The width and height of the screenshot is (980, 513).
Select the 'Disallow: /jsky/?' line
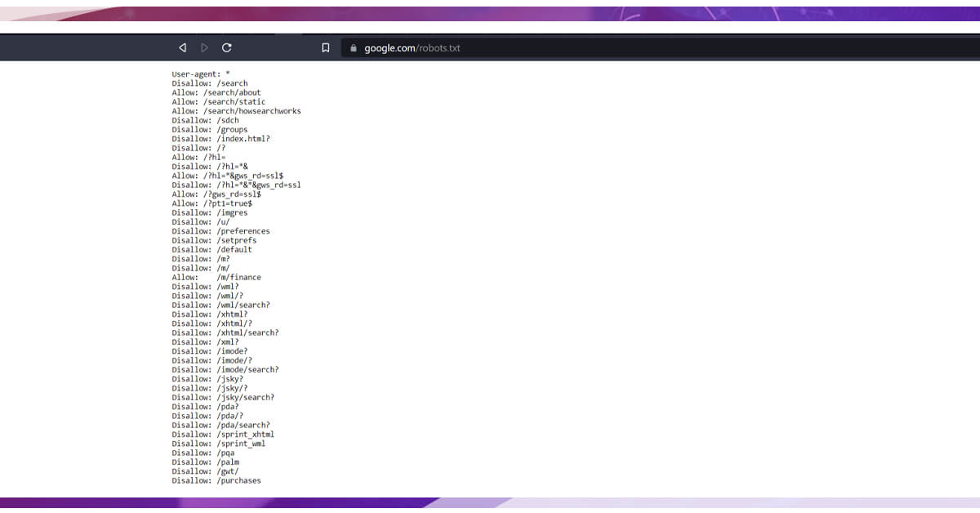click(x=210, y=388)
